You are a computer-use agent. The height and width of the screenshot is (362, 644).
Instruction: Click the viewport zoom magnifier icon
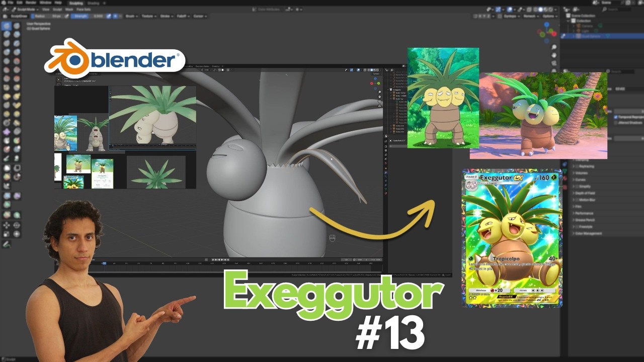[x=554, y=47]
